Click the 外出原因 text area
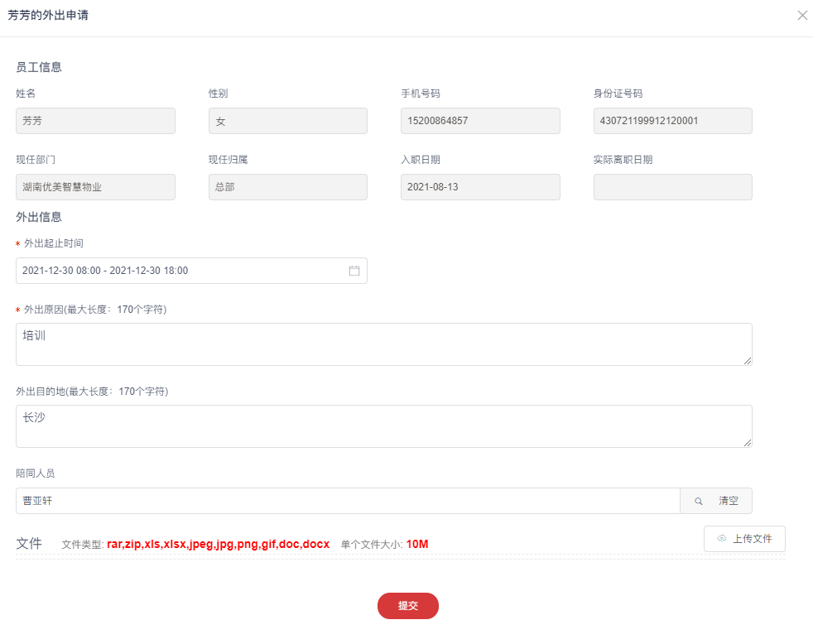The height and width of the screenshot is (644, 813). pyautogui.click(x=383, y=344)
